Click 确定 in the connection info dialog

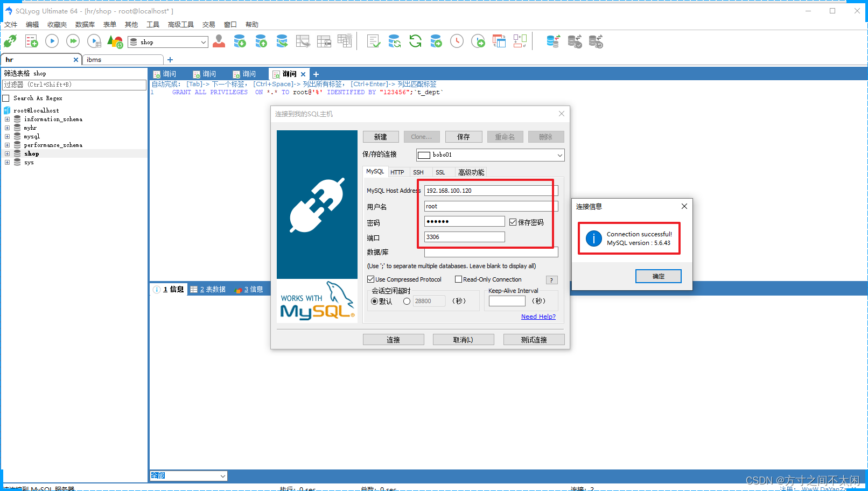[659, 276]
